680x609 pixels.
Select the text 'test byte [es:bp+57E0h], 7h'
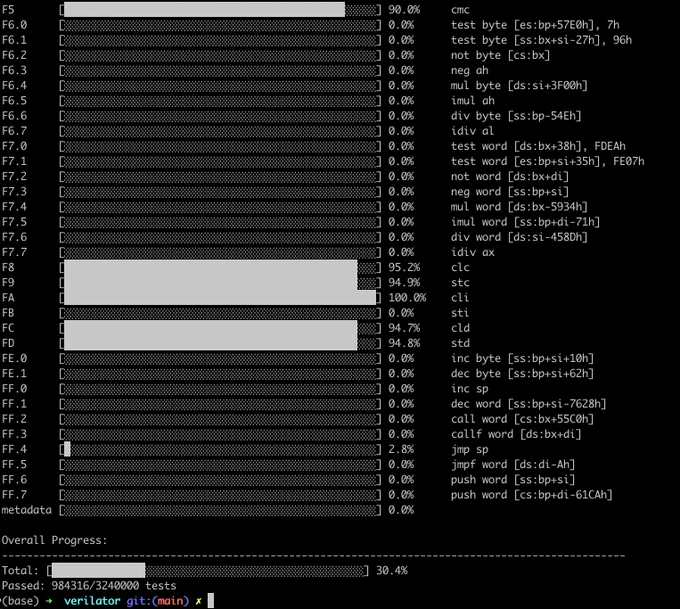[x=535, y=25]
